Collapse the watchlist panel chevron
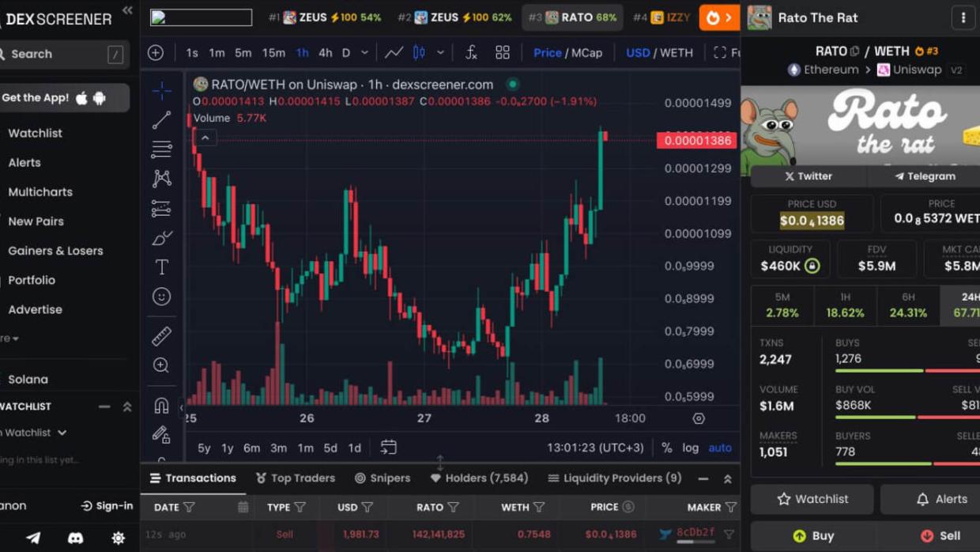980x552 pixels. (127, 406)
